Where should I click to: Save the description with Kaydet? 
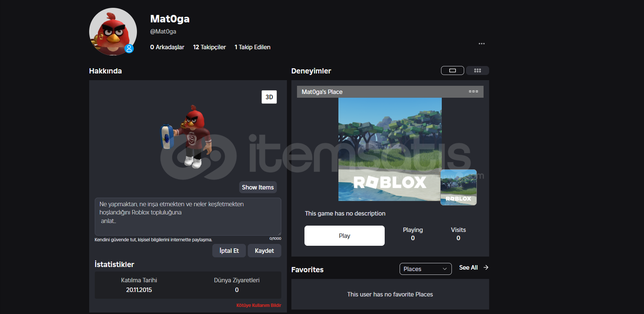(264, 251)
